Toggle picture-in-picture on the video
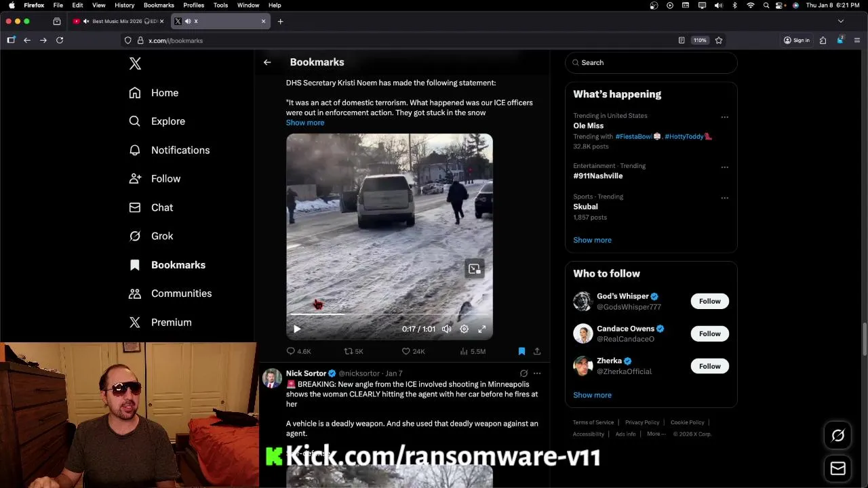 pyautogui.click(x=474, y=269)
